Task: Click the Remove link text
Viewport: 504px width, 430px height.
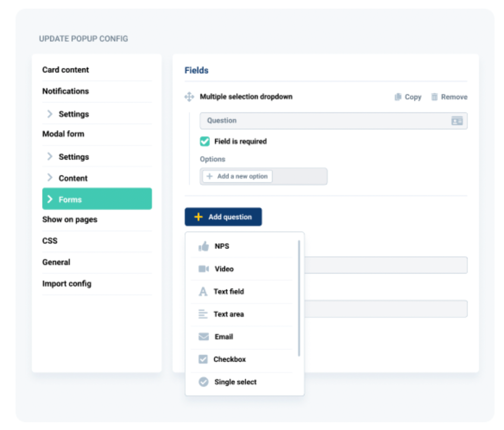Action: (454, 97)
